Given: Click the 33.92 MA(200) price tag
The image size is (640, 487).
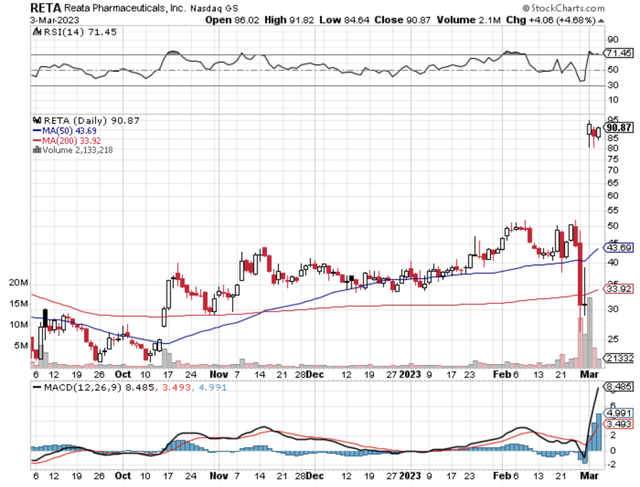Looking at the screenshot, I should pyautogui.click(x=619, y=289).
